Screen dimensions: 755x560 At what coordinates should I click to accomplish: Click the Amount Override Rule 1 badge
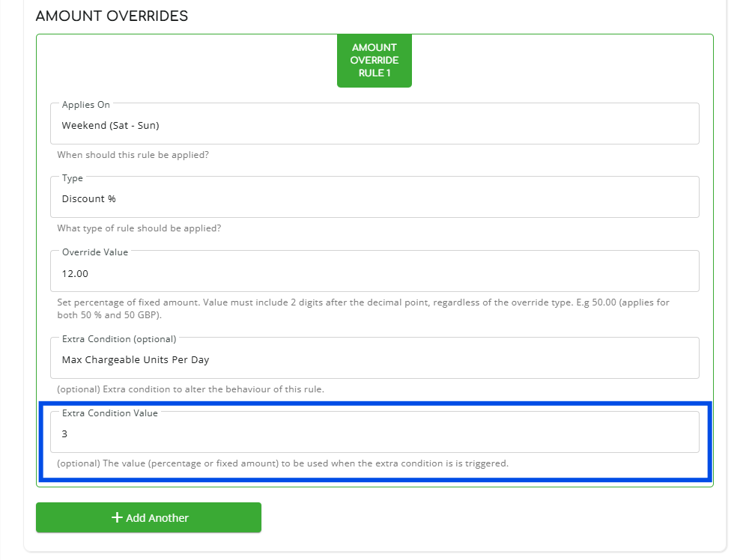coord(375,61)
